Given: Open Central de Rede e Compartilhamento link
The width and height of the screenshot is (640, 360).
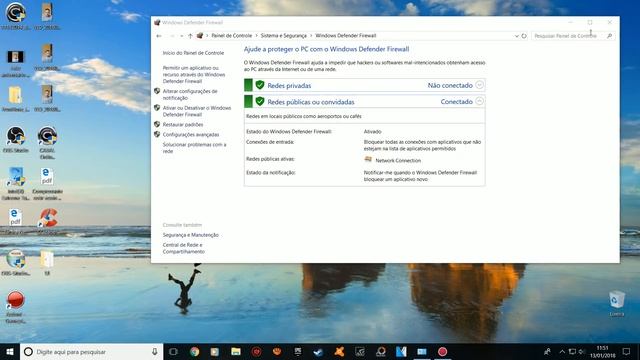Looking at the screenshot, I should tap(184, 248).
